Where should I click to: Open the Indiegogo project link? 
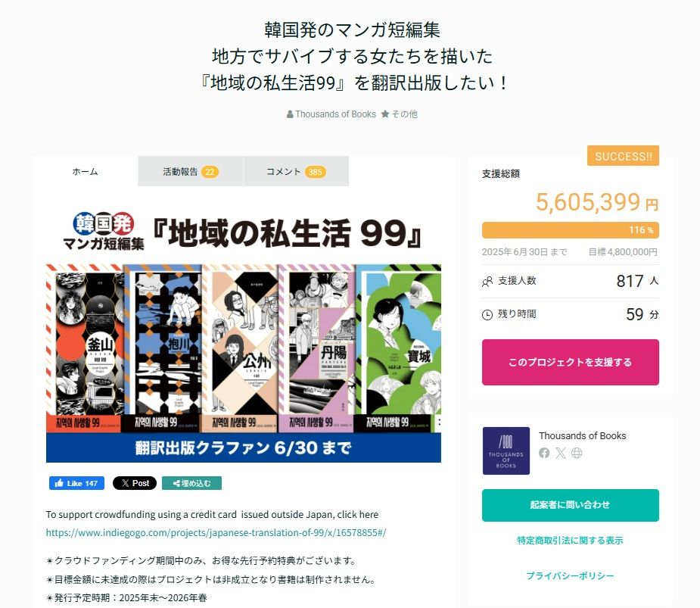pyautogui.click(x=216, y=532)
